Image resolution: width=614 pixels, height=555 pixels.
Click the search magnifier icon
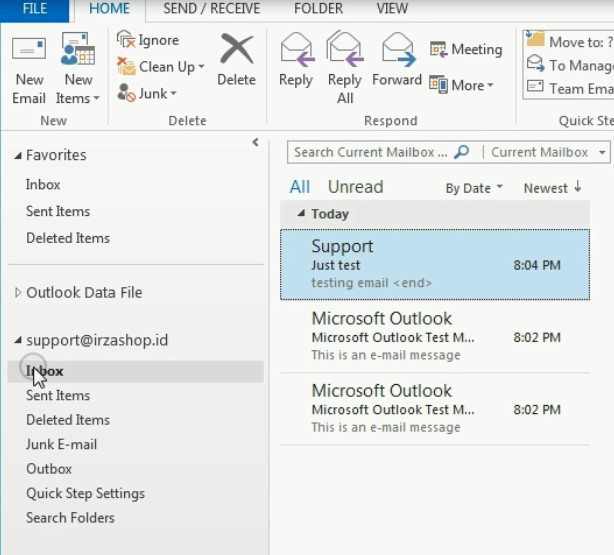click(x=461, y=152)
